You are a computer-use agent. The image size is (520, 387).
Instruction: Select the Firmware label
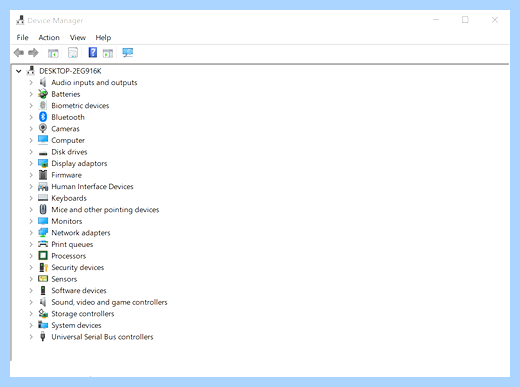point(66,175)
